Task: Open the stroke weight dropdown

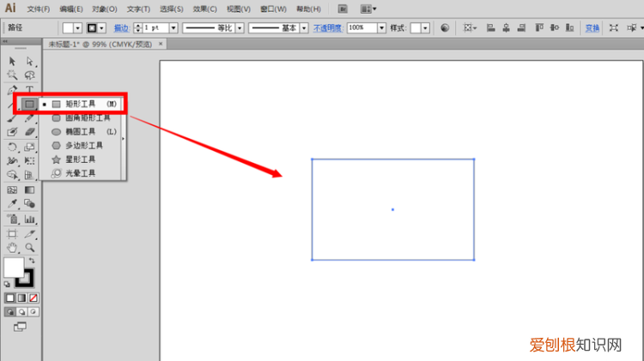Action: click(x=173, y=27)
